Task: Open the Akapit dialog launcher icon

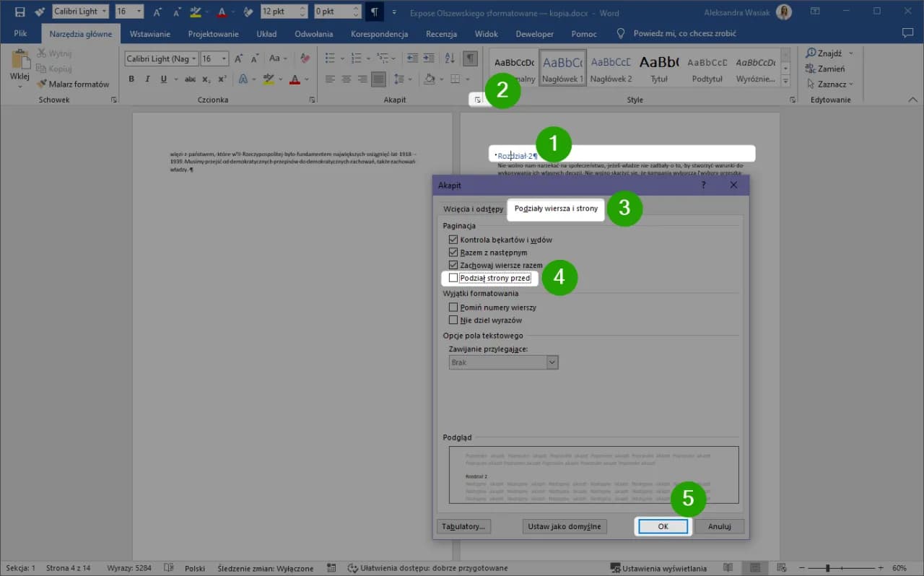Action: click(x=477, y=100)
